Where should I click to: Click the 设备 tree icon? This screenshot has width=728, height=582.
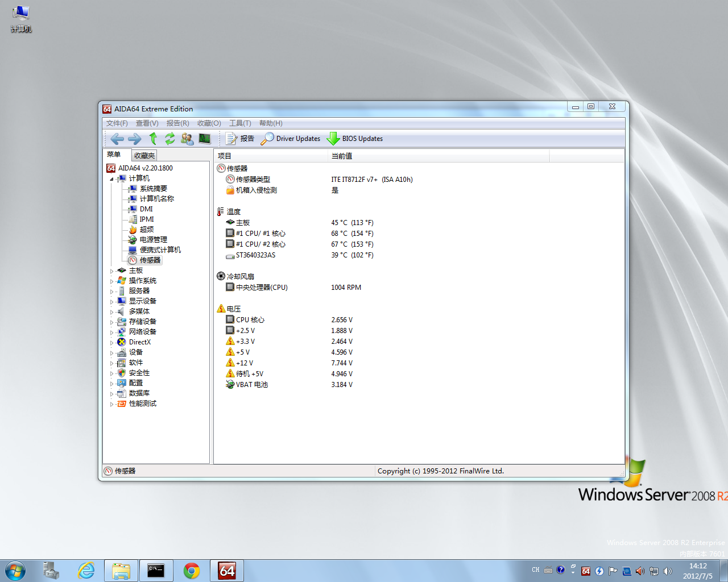(x=122, y=352)
